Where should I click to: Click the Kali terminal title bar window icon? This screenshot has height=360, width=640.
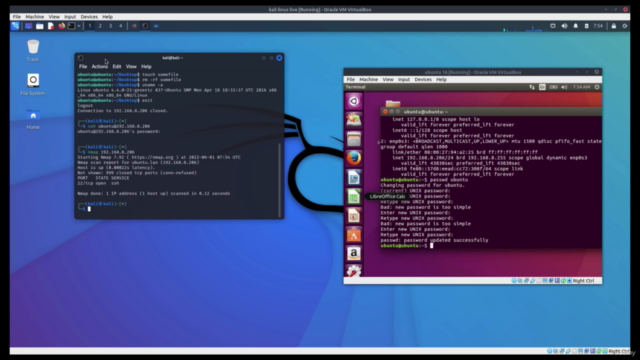click(x=80, y=58)
